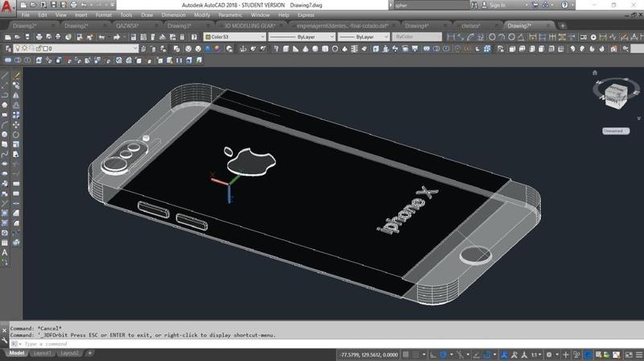The width and height of the screenshot is (644, 361).
Task: Toggle Polar tracking blue circle icon
Action: pos(444,355)
